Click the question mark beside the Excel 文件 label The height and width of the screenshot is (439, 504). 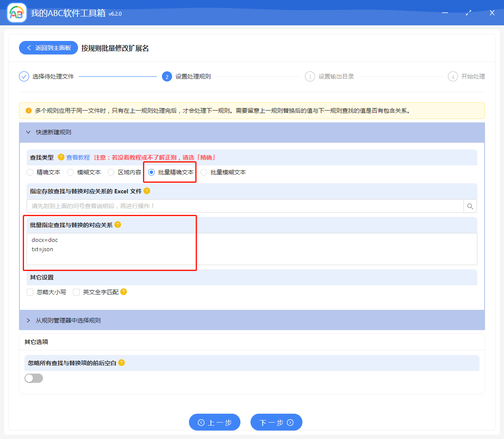pyautogui.click(x=146, y=191)
